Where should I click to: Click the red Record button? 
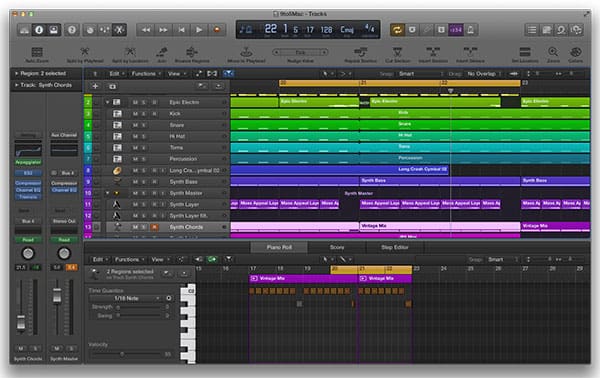point(217,30)
